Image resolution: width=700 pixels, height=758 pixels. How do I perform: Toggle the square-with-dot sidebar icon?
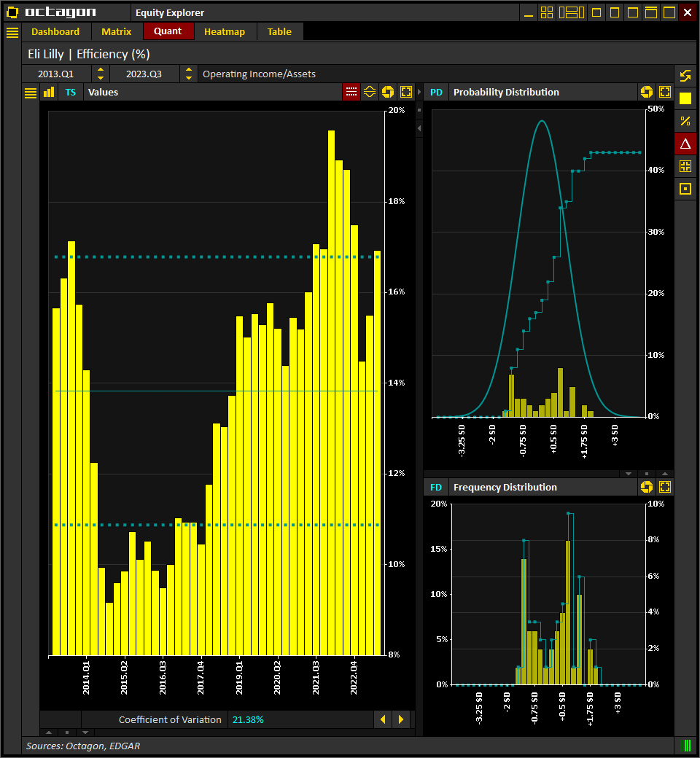pyautogui.click(x=685, y=189)
